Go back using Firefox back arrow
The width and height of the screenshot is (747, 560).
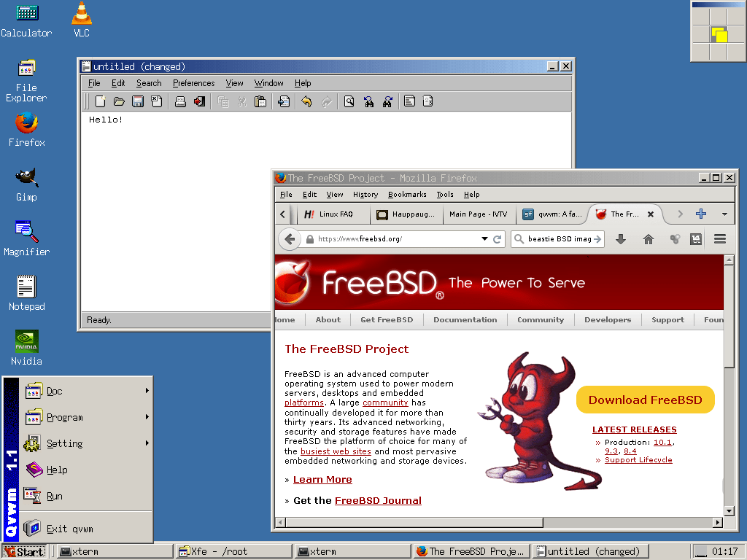pyautogui.click(x=290, y=239)
